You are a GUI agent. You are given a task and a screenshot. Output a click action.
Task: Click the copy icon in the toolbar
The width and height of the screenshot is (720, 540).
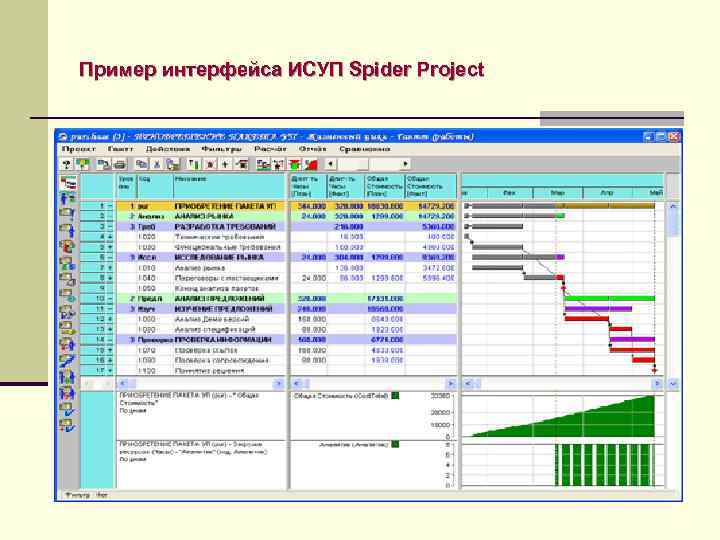142,164
